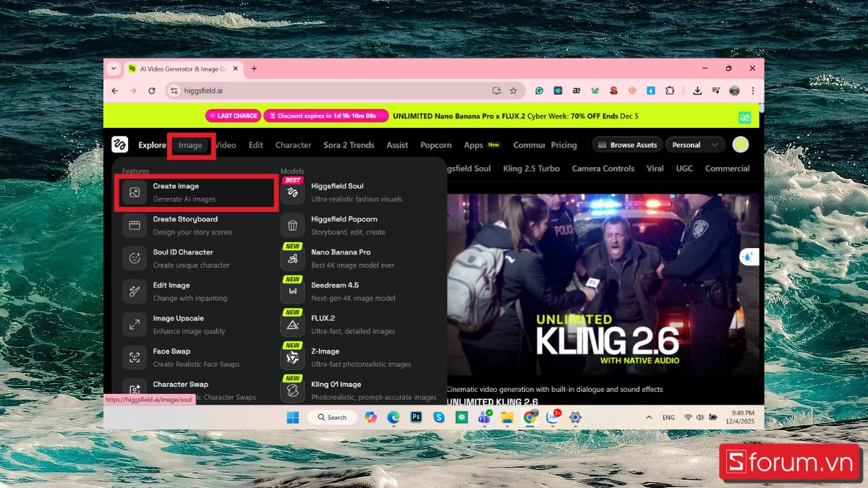The height and width of the screenshot is (488, 868).
Task: Open the Windows Start menu
Action: coord(293,417)
